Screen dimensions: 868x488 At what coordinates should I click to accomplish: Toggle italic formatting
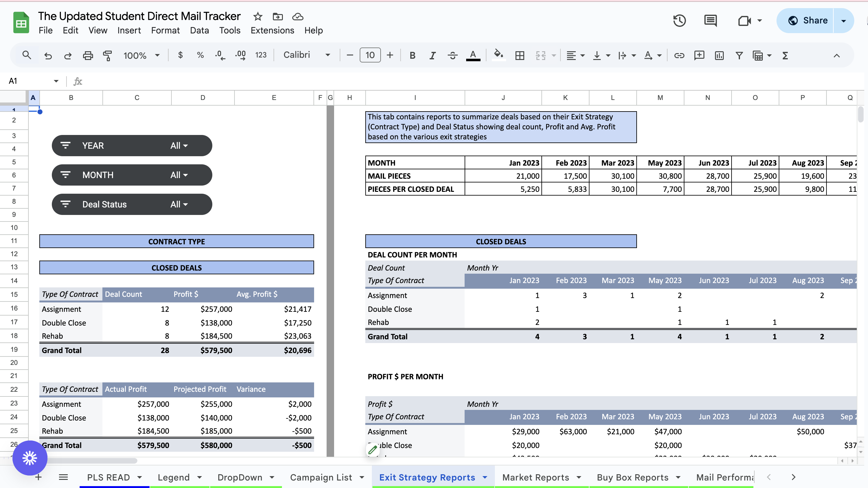pyautogui.click(x=432, y=55)
